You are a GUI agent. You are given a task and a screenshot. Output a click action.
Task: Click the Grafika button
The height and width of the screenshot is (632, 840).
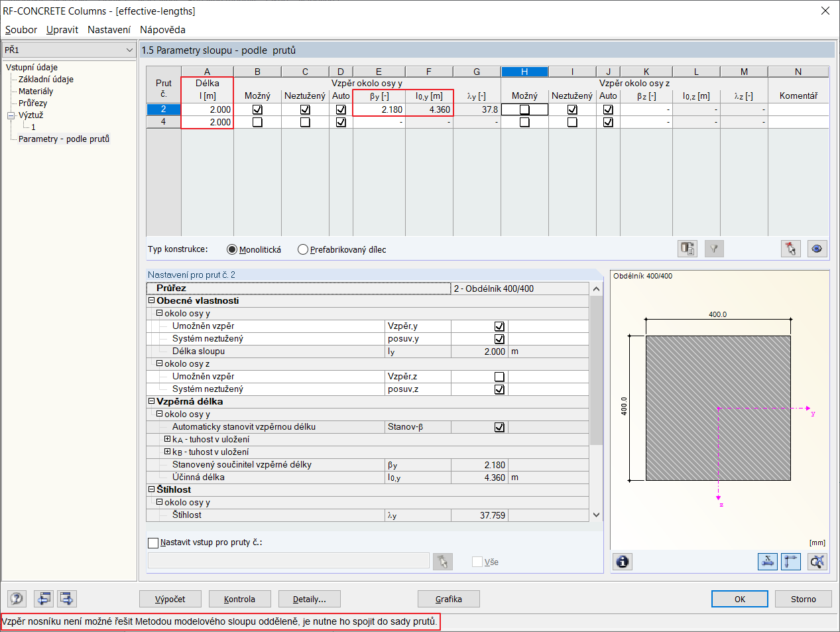tap(449, 599)
